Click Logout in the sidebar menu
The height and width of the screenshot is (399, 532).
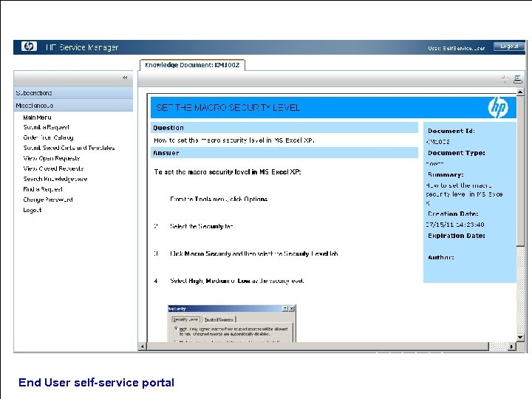[x=33, y=210]
